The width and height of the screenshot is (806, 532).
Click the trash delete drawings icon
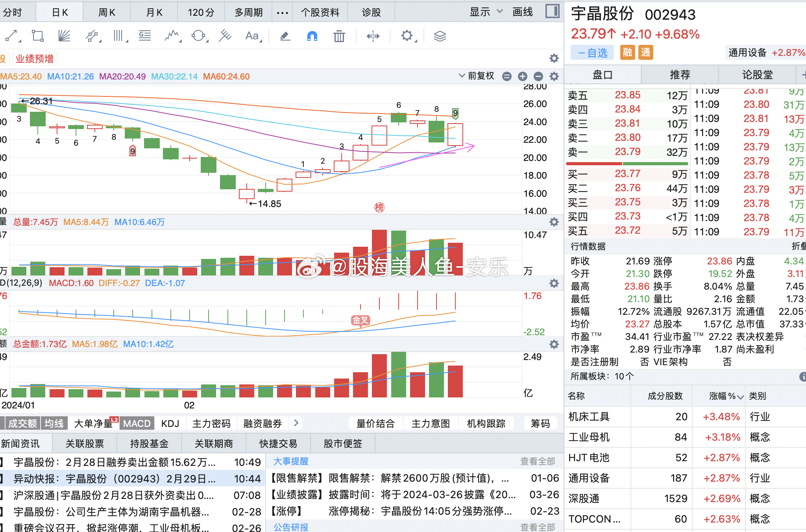click(x=339, y=36)
